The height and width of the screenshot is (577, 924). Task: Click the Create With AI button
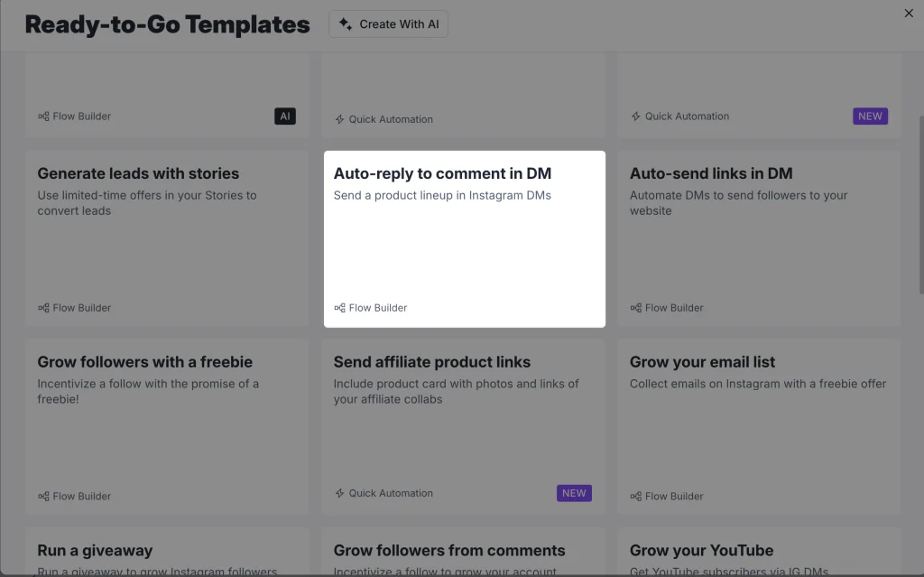(x=388, y=24)
